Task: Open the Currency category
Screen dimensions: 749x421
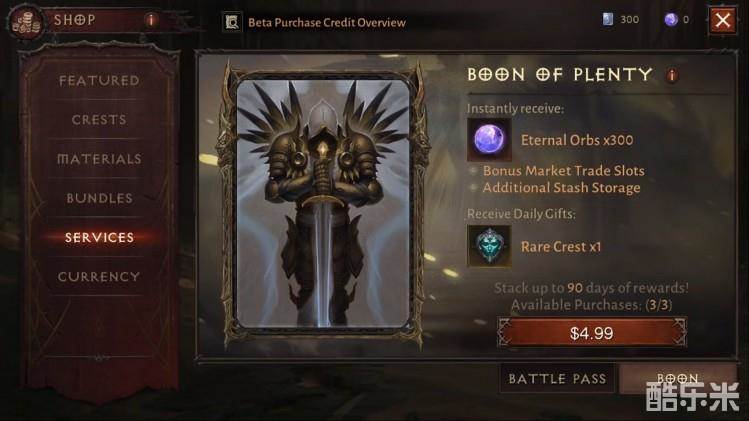Action: [x=99, y=277]
